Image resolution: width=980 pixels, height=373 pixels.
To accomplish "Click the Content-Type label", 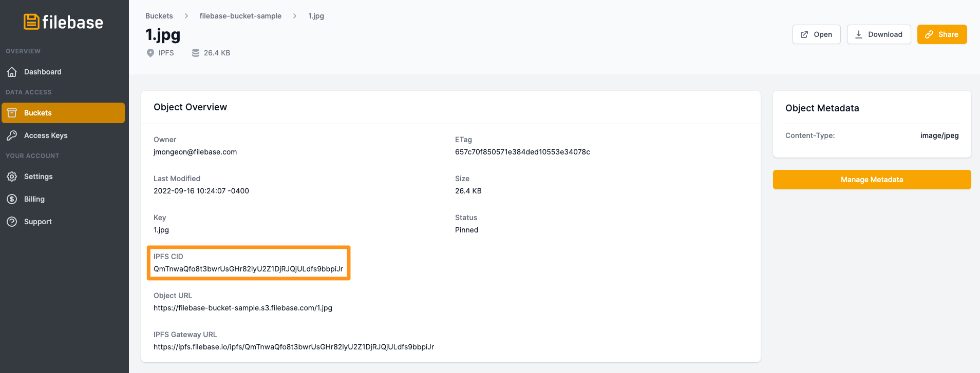I will click(x=810, y=135).
